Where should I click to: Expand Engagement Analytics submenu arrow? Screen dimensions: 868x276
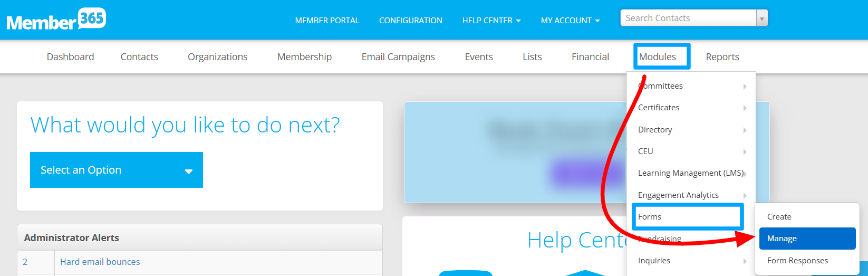coord(745,195)
